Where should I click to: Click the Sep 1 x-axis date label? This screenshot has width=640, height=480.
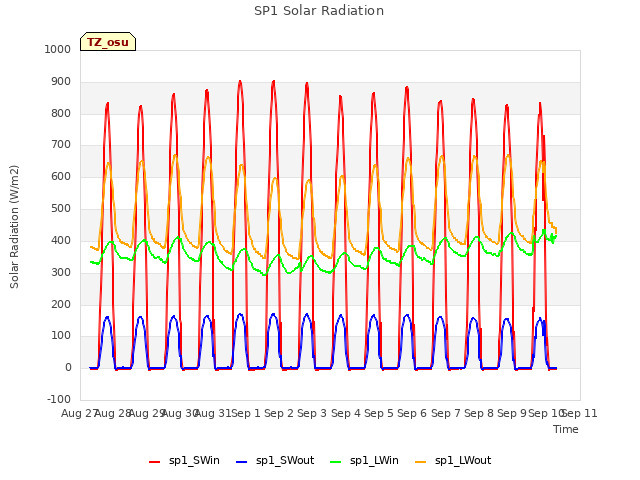[246, 413]
